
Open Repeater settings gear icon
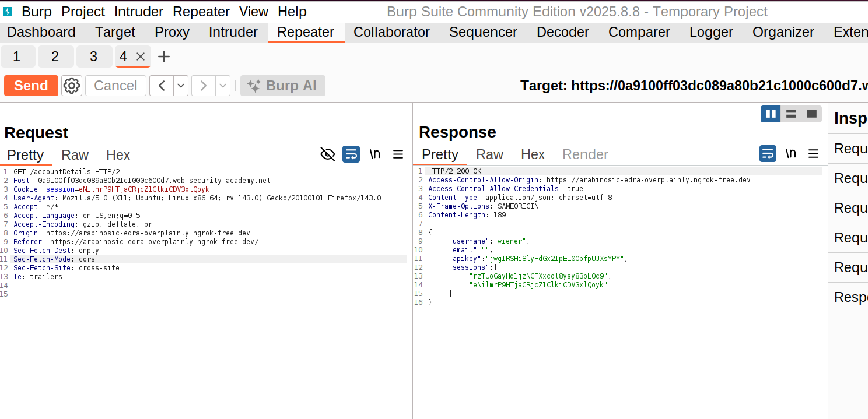point(72,86)
